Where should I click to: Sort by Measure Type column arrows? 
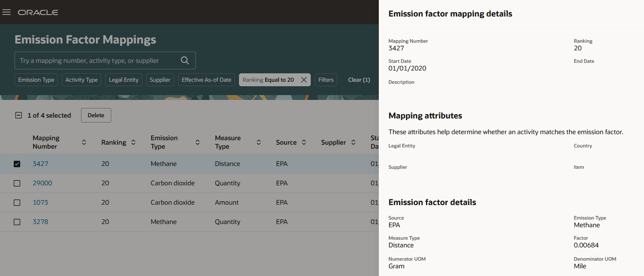pos(259,142)
